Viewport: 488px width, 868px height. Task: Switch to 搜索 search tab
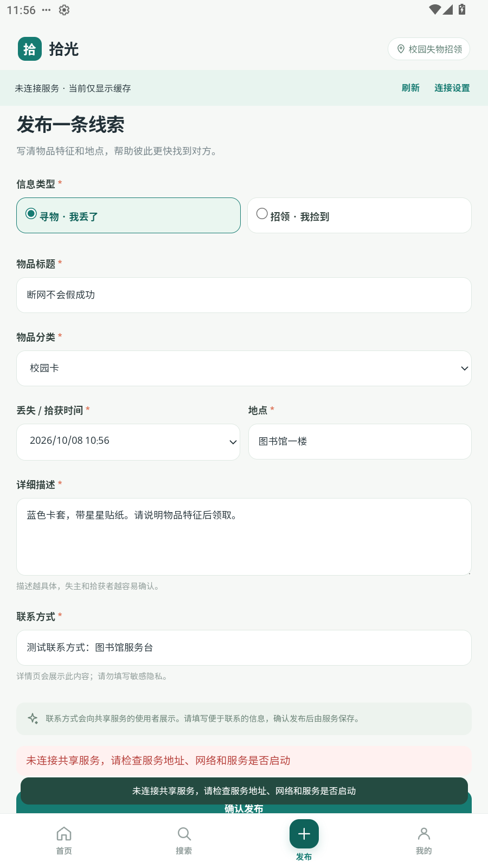184,840
